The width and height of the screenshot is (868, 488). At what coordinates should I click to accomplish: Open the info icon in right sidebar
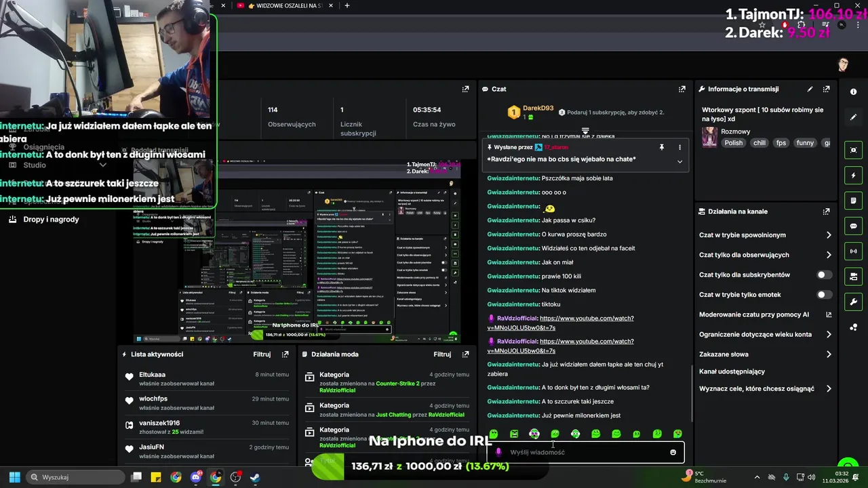pyautogui.click(x=853, y=91)
